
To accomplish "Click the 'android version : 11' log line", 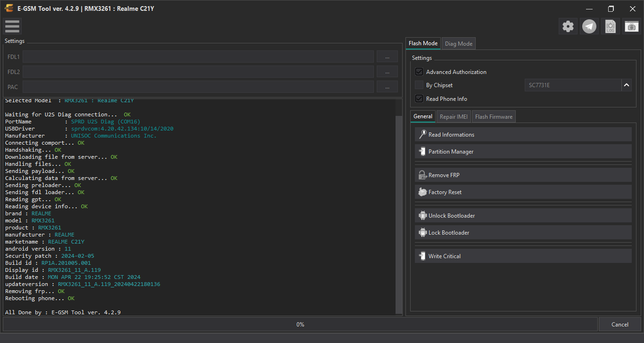I will click(x=38, y=249).
